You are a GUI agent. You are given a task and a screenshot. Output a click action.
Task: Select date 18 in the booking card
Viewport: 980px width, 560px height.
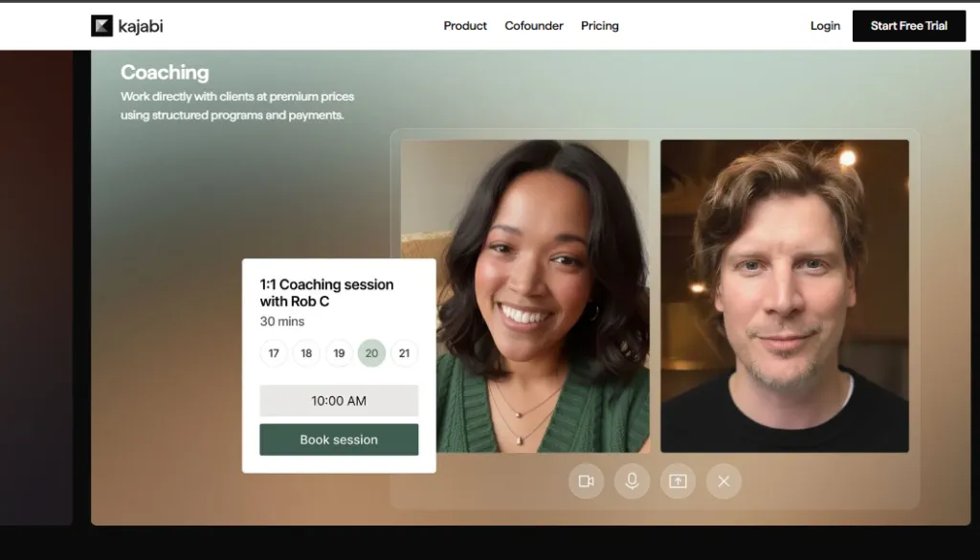306,353
